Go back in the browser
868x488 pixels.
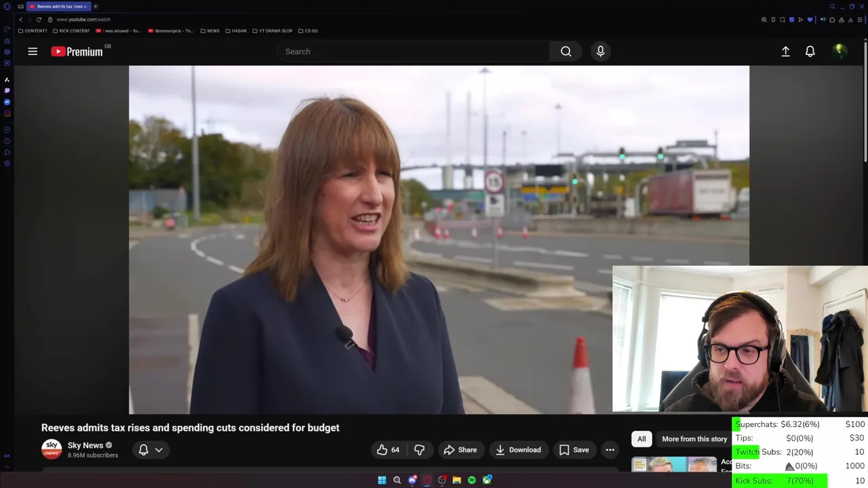click(x=20, y=20)
